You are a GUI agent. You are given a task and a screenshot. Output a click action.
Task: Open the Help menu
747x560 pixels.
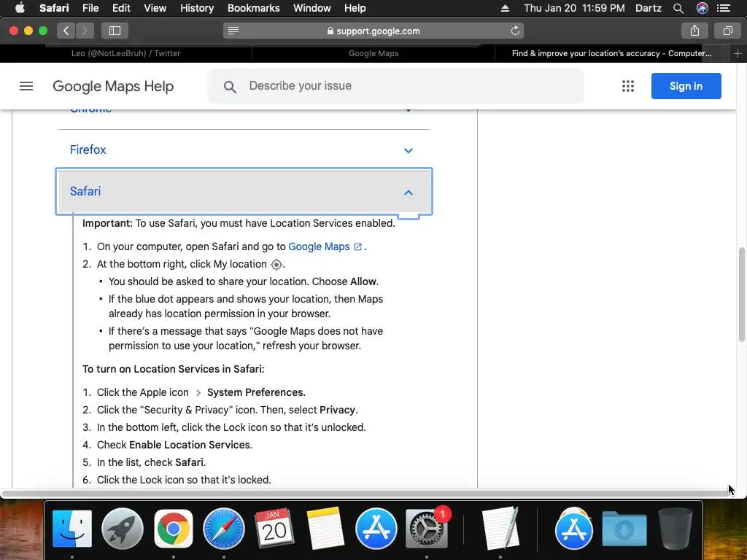pos(355,8)
